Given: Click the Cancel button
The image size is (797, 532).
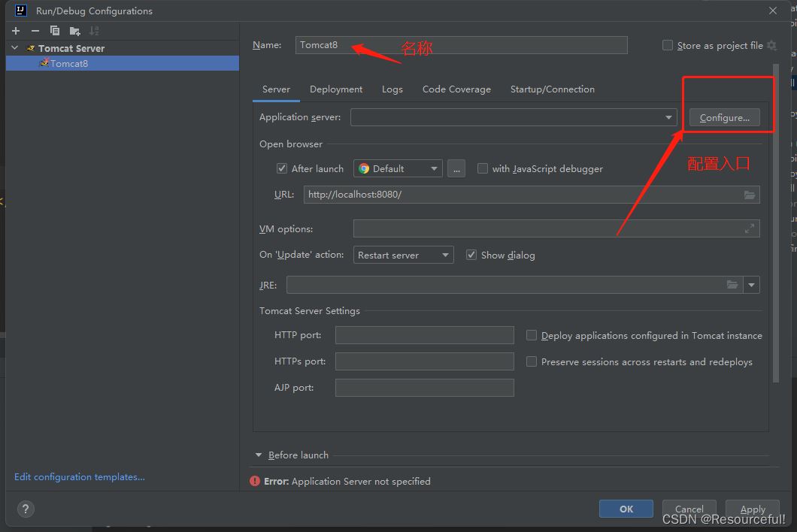Looking at the screenshot, I should coord(689,509).
